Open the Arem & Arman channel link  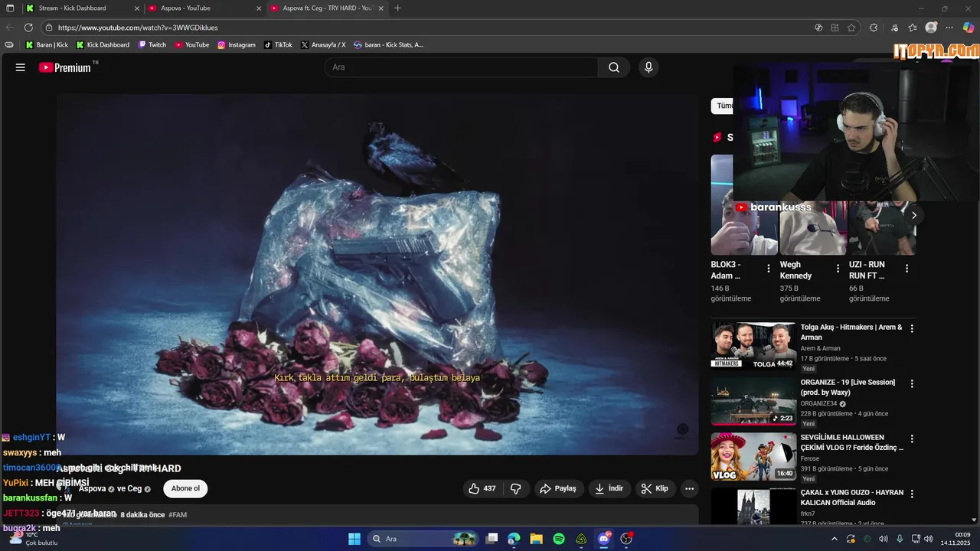coord(820,348)
